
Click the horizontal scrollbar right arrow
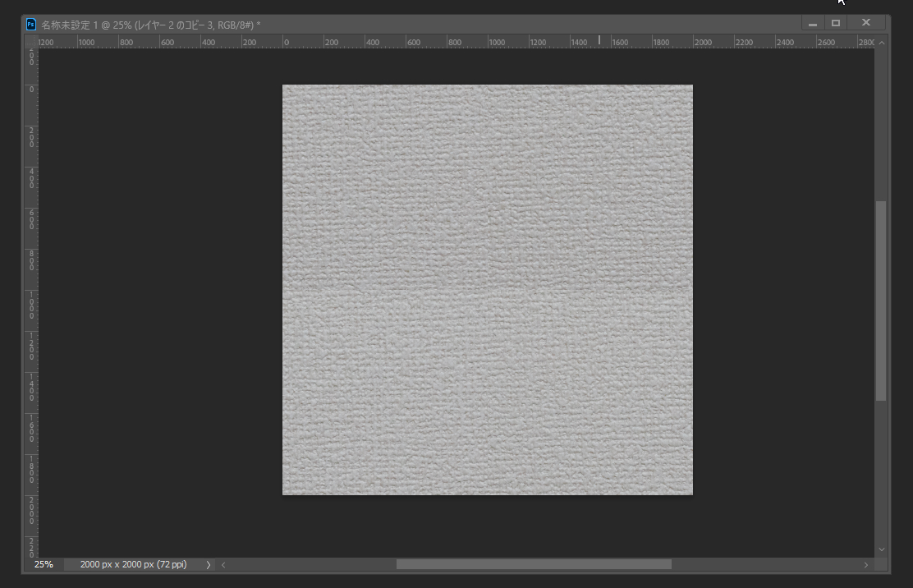coord(865,565)
